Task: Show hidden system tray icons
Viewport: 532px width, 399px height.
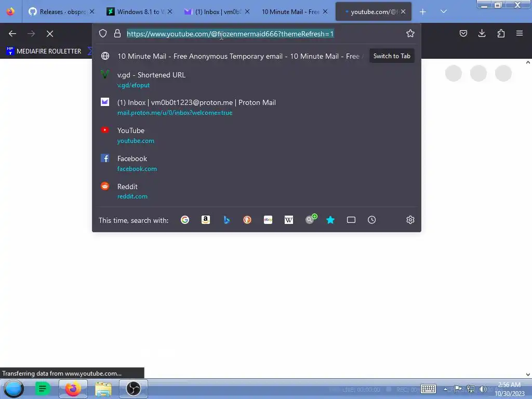Action: [x=445, y=389]
